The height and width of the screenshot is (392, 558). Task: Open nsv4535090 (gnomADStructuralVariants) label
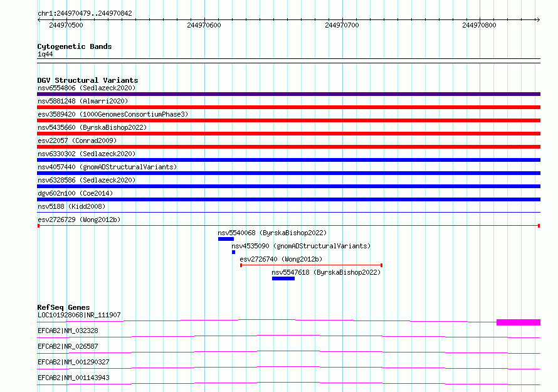[x=301, y=246]
